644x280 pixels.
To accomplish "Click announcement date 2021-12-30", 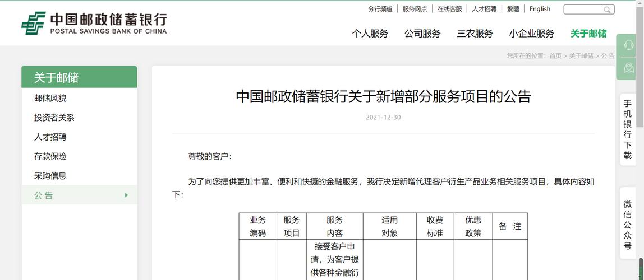I will pyautogui.click(x=383, y=118).
